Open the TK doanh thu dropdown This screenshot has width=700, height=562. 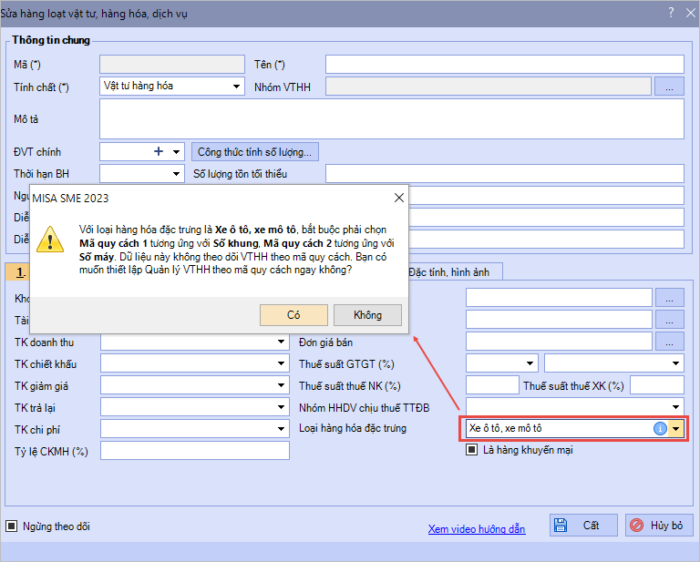pyautogui.click(x=282, y=341)
